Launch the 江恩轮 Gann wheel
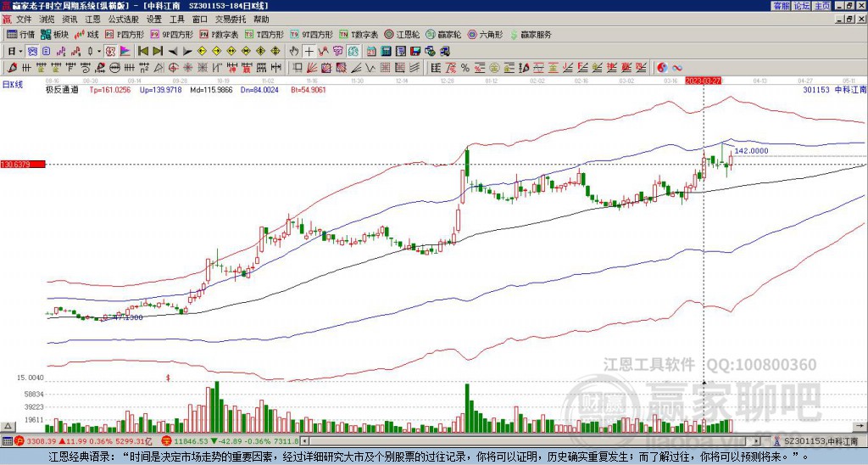Screen dimensions: 868x465 click(402, 34)
